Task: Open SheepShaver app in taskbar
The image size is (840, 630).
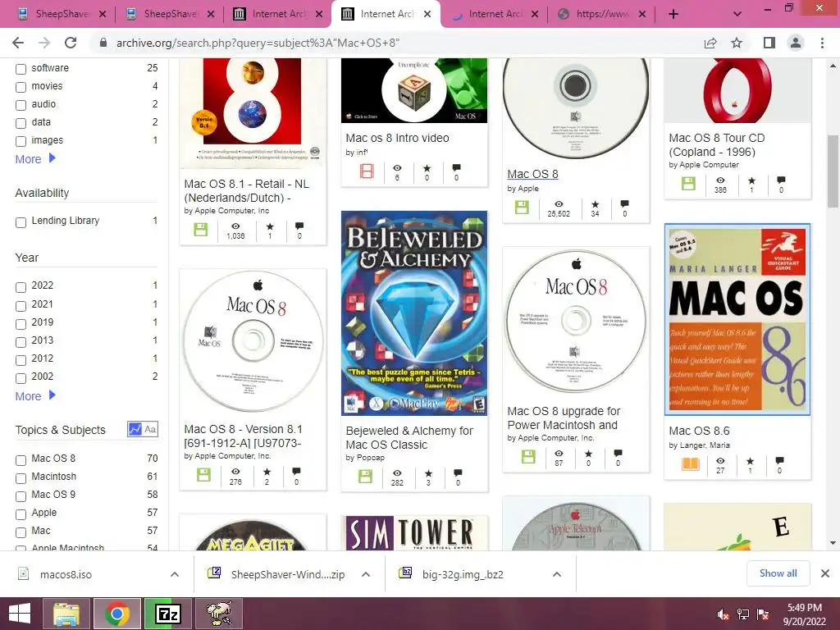Action: coord(219,614)
